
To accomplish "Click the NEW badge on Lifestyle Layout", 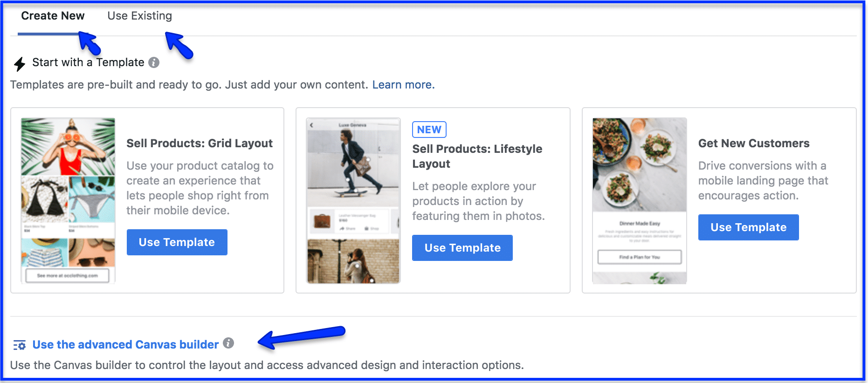I will tap(429, 130).
